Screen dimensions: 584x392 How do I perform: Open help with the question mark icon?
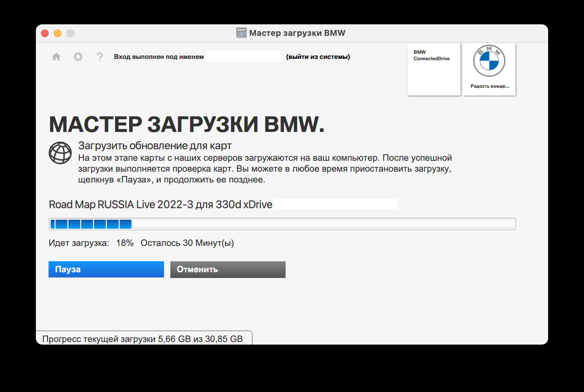[x=100, y=57]
